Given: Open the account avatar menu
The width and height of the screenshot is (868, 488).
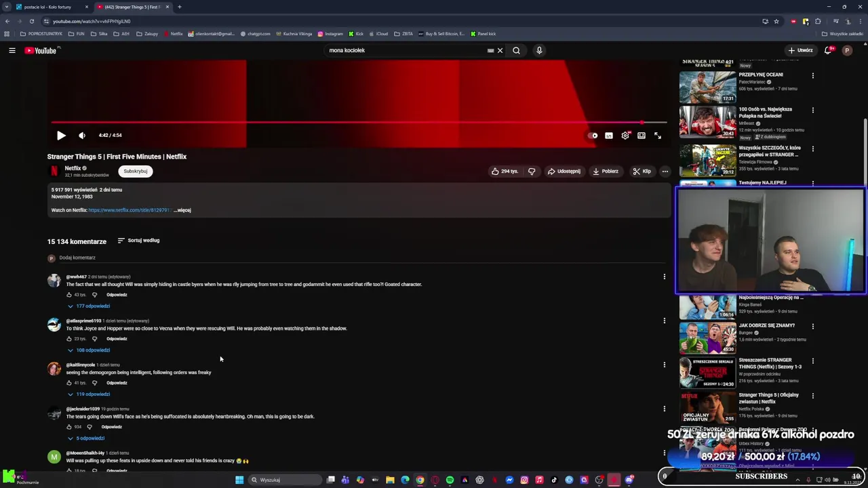Looking at the screenshot, I should point(847,50).
